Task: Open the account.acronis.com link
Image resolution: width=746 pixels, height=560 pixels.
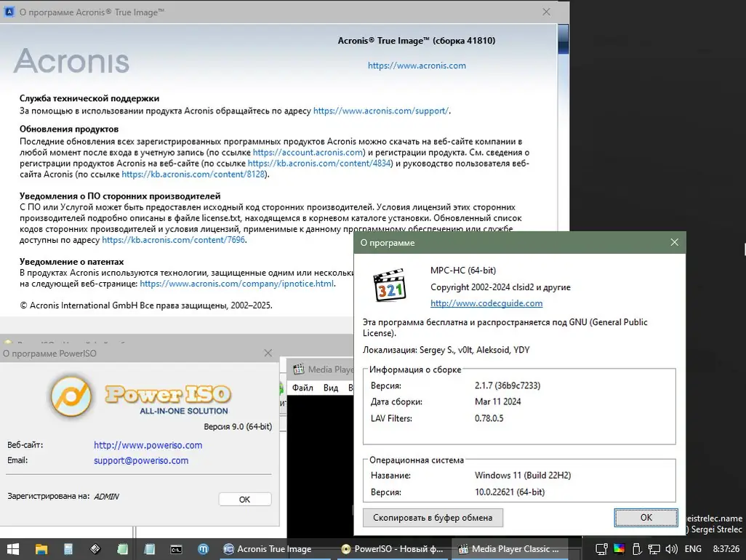Action: point(308,152)
